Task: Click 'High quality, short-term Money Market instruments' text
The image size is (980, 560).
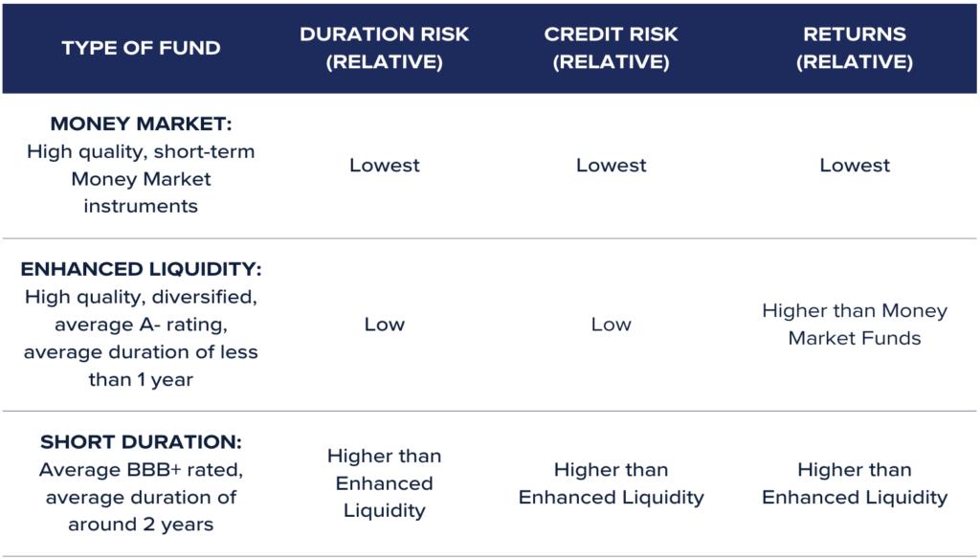Action: [141, 179]
